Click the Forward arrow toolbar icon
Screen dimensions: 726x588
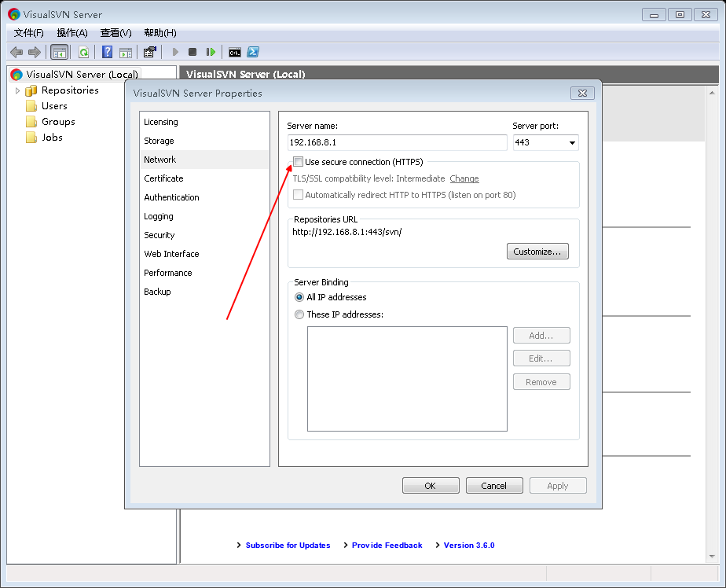pos(35,53)
